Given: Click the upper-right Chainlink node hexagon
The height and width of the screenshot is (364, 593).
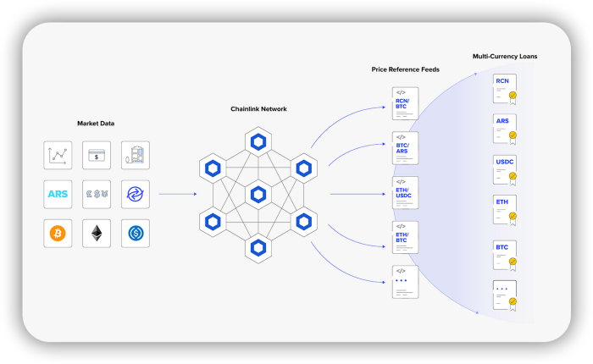Looking at the screenshot, I should 304,168.
